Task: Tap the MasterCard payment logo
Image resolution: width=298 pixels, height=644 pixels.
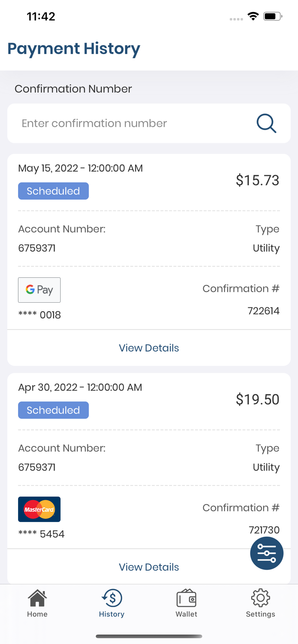Action: tap(39, 509)
